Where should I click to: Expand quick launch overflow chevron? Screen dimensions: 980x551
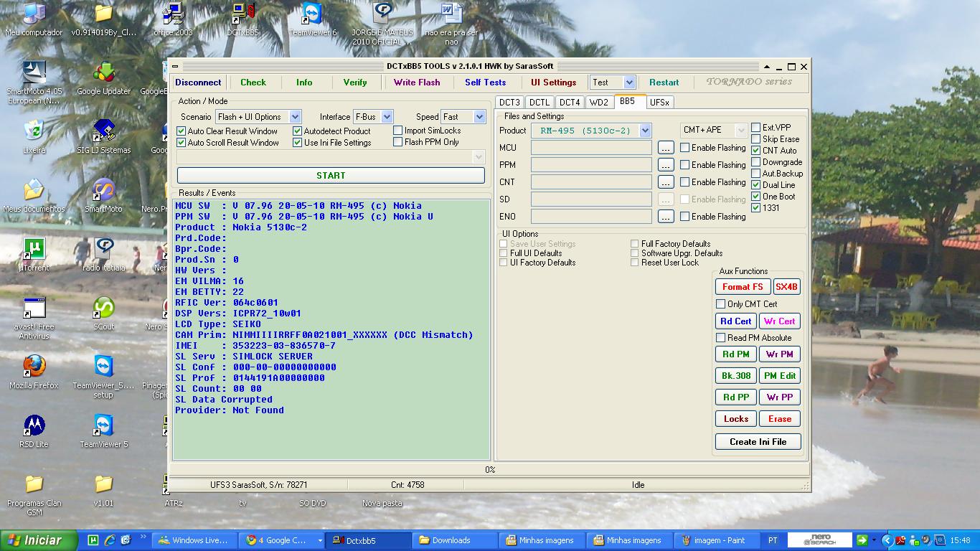coord(143,537)
